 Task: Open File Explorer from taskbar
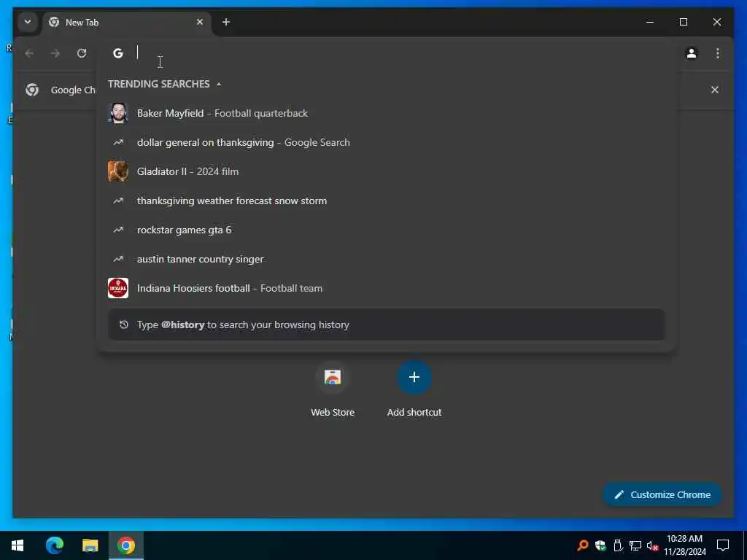(90, 545)
